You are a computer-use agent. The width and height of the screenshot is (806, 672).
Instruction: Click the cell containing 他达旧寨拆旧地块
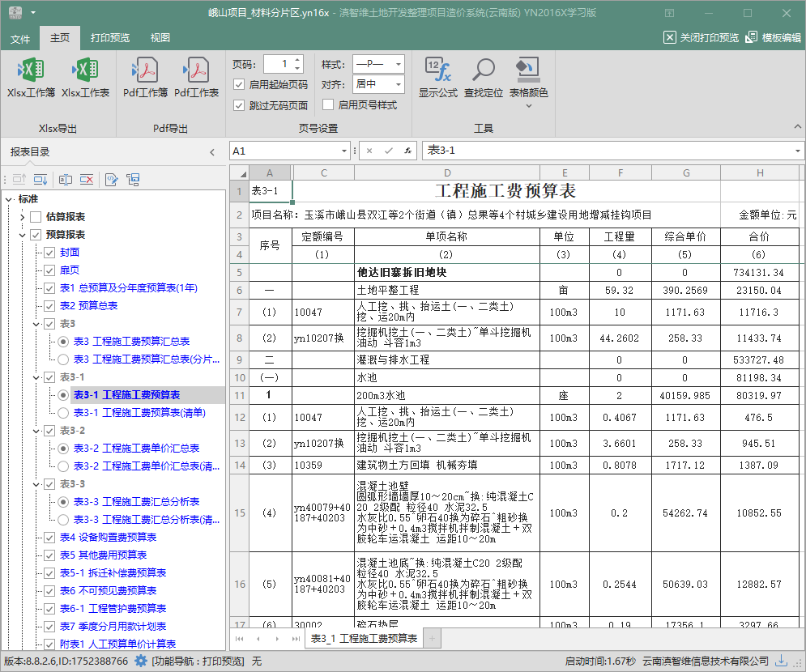coord(446,272)
